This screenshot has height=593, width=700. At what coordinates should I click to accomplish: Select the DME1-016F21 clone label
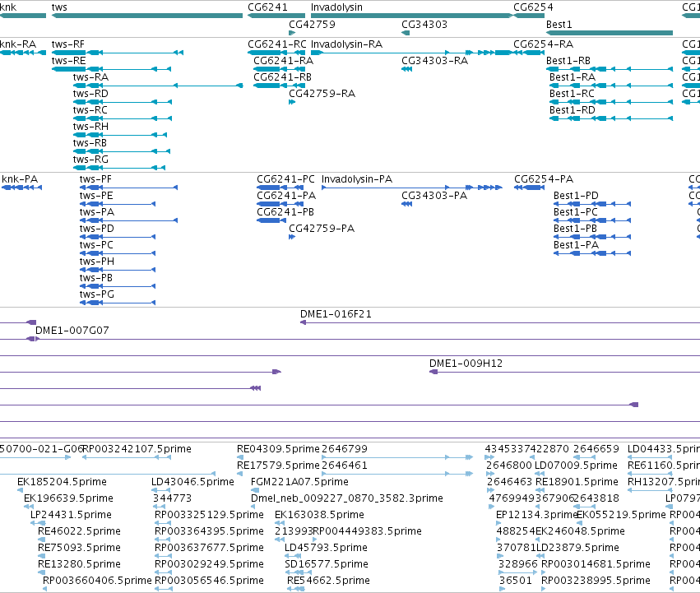[x=336, y=314]
